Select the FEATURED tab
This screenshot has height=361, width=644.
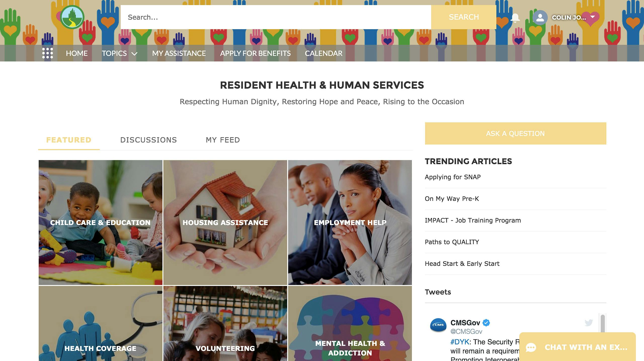point(69,140)
